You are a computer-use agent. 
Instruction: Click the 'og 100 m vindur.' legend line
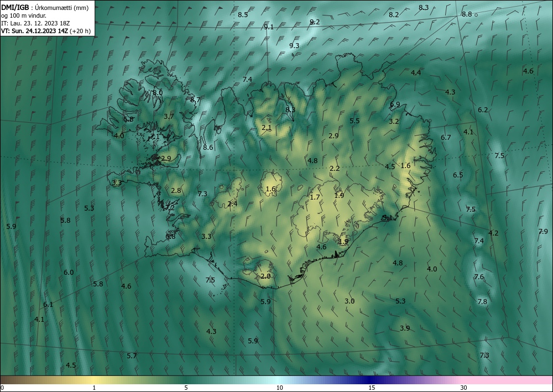pos(24,15)
